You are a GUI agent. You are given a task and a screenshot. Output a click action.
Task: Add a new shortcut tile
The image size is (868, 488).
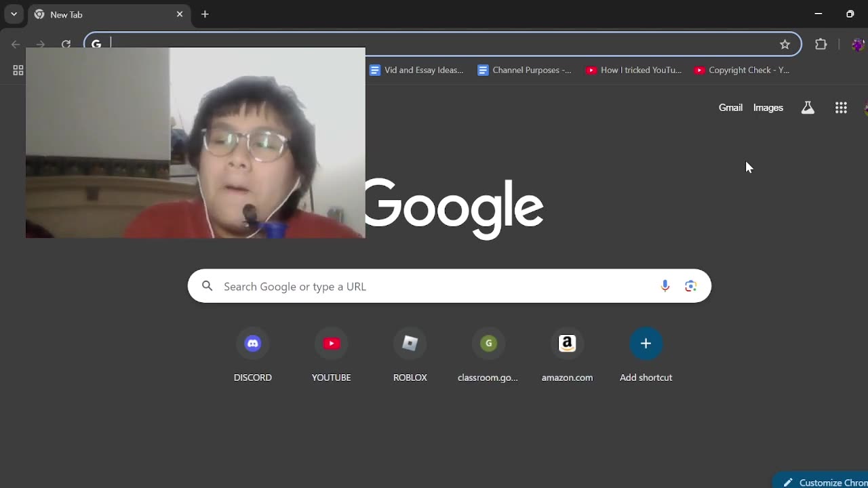point(646,356)
